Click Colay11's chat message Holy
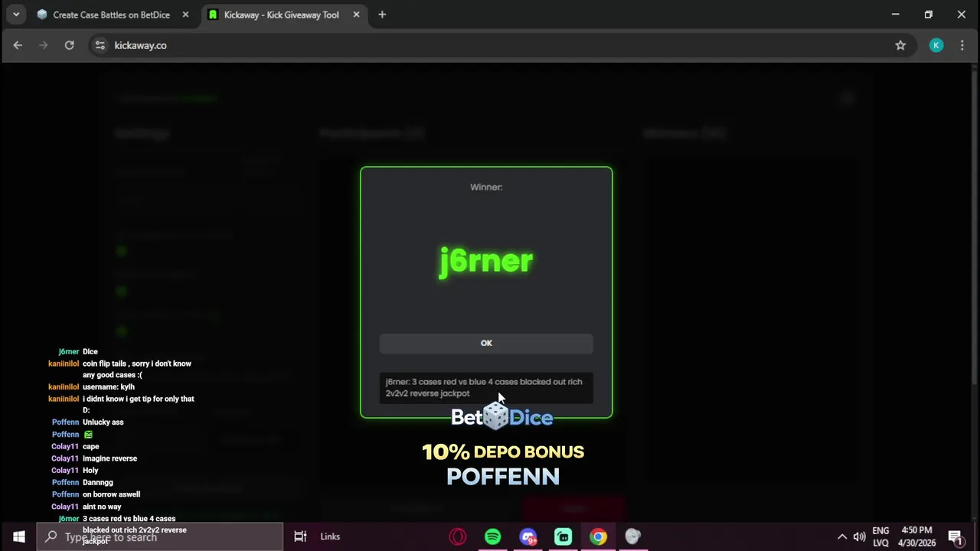980x551 pixels. [90, 471]
